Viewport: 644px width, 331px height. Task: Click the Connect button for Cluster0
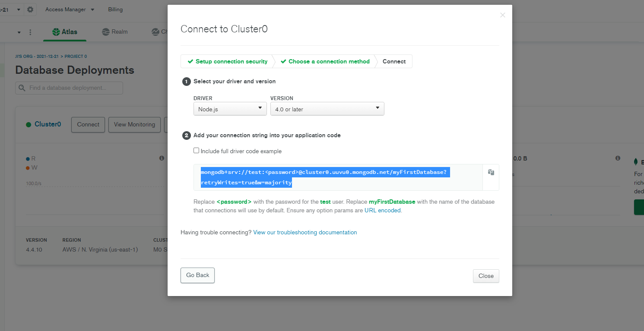88,124
